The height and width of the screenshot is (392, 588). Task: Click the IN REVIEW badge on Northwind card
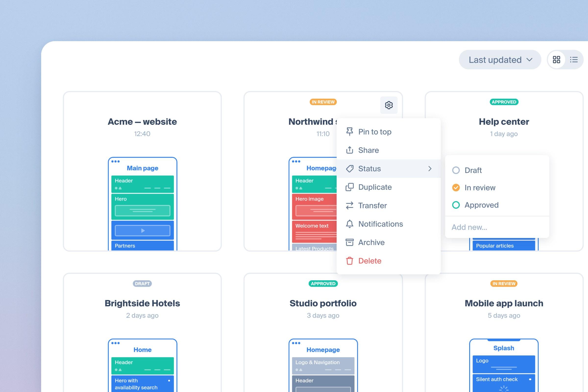click(x=323, y=102)
